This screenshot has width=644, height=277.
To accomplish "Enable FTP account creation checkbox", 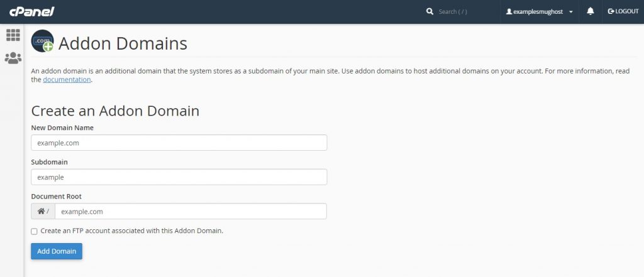I will 35,231.
